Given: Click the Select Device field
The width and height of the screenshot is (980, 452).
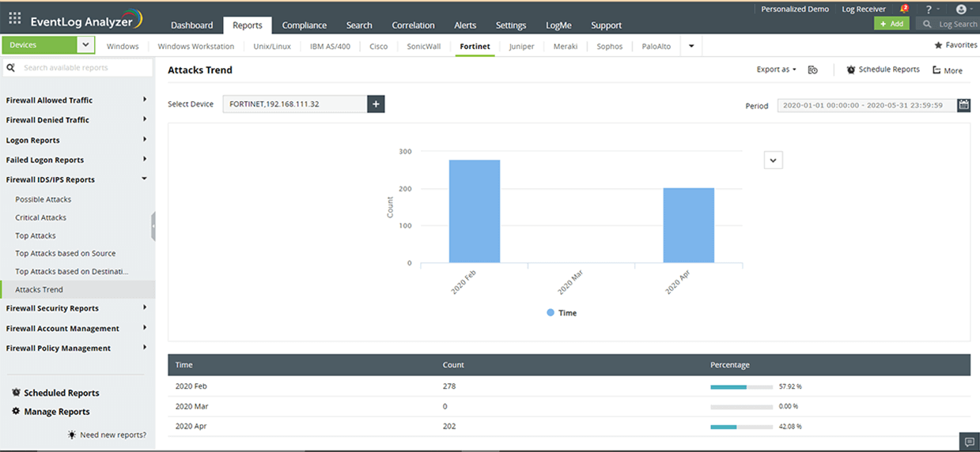Looking at the screenshot, I should [295, 104].
